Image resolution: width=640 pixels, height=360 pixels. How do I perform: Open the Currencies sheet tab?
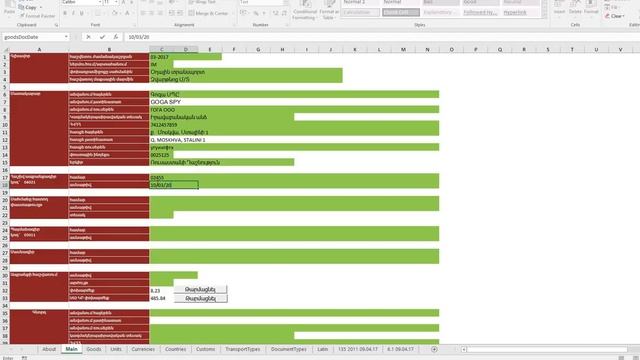[x=143, y=349]
